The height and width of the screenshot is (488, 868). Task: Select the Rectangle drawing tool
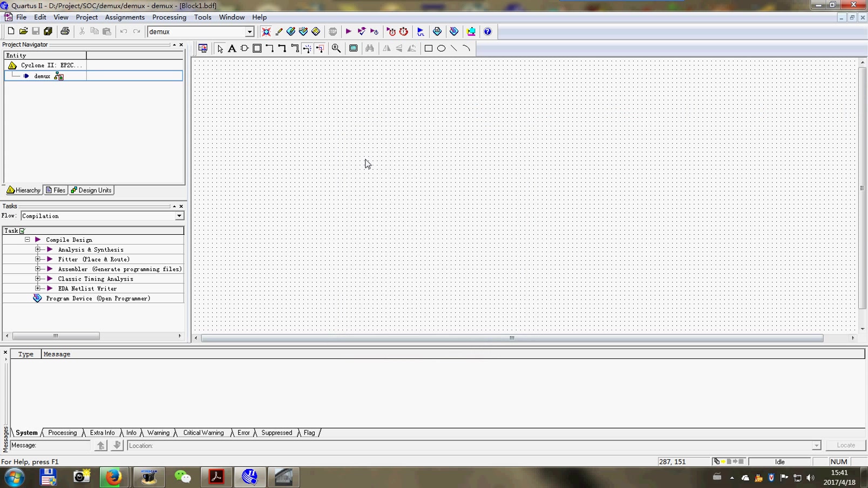[x=429, y=49]
